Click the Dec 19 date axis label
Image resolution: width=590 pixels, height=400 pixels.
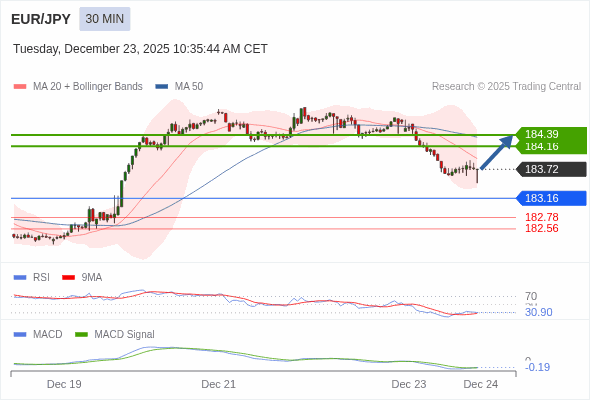tap(64, 384)
